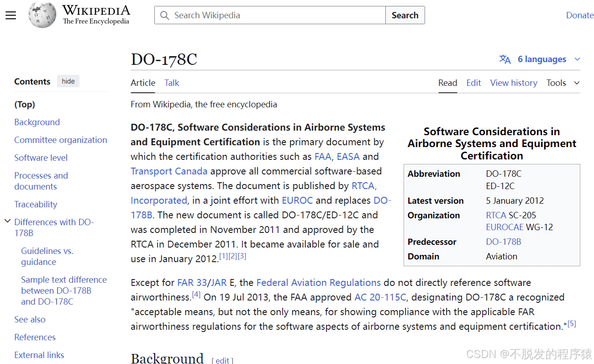Click the edit link beside Background heading

[x=222, y=360]
